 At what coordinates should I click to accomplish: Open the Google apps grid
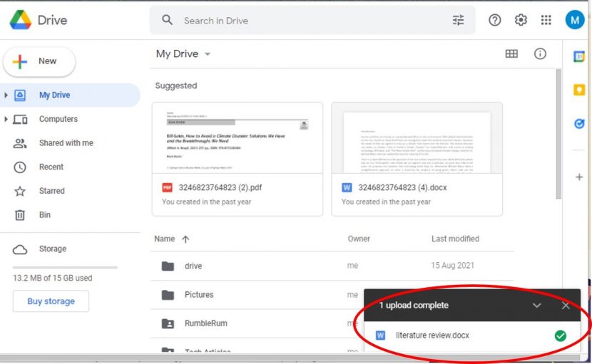[546, 20]
